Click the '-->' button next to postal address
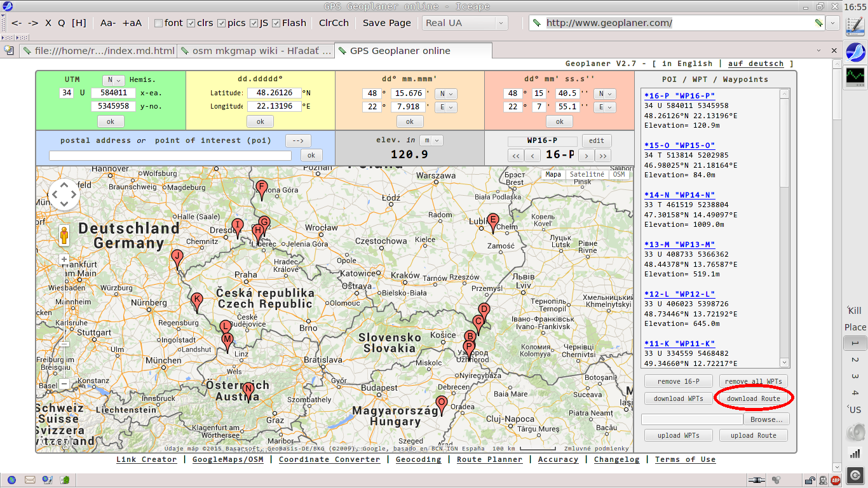The width and height of the screenshot is (868, 488). coord(298,140)
